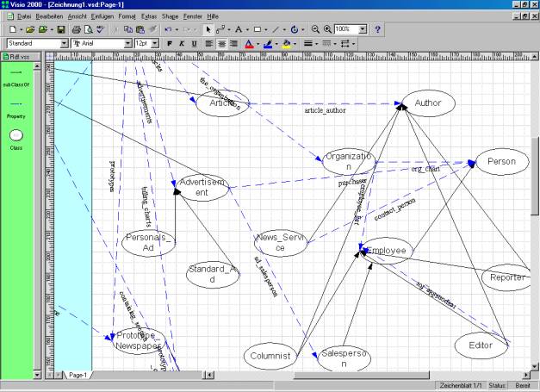
Task: Click the Zoom out magnifier
Action: (x=315, y=29)
